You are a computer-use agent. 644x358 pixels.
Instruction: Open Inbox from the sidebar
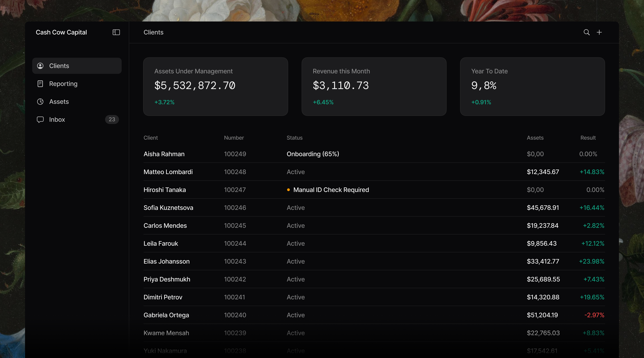pos(77,120)
